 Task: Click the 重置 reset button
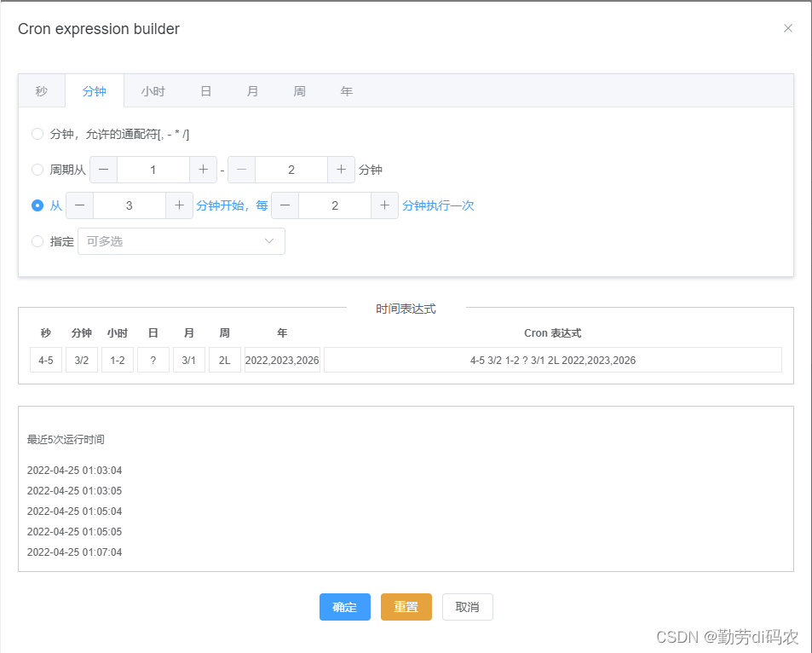[406, 607]
